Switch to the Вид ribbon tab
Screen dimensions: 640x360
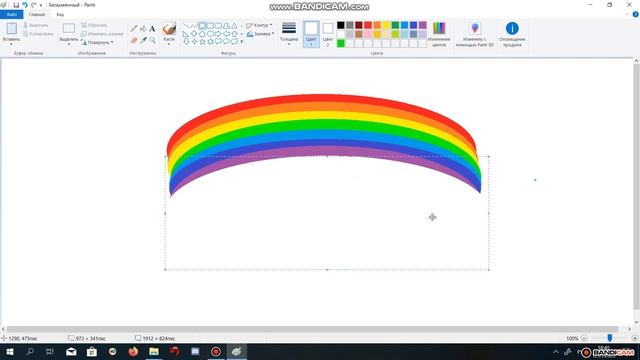[x=60, y=15]
